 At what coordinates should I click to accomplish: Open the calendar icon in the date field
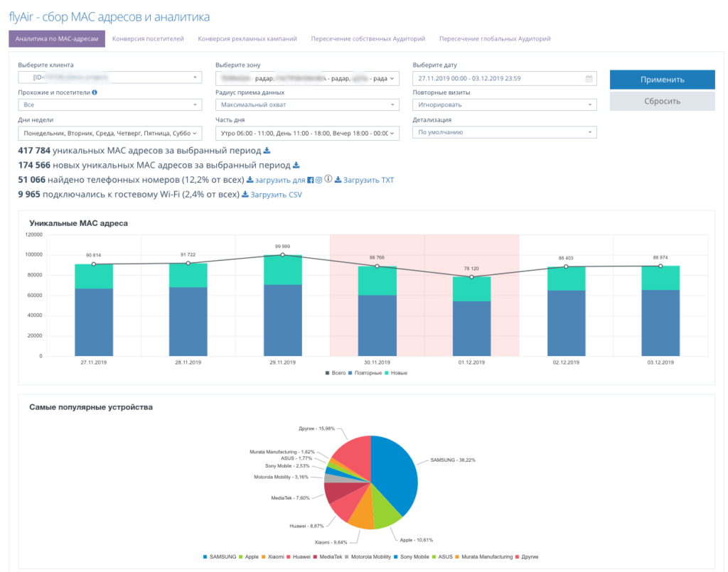click(x=588, y=78)
